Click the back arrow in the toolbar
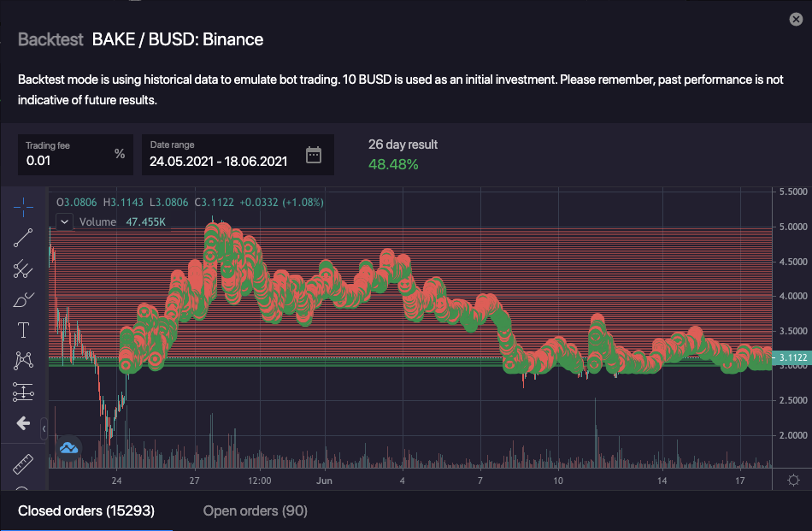 click(23, 423)
